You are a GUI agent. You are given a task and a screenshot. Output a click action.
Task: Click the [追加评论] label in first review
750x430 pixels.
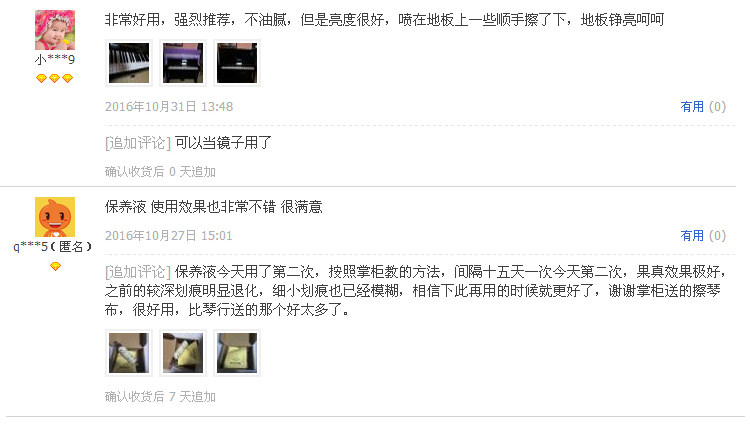(x=138, y=143)
